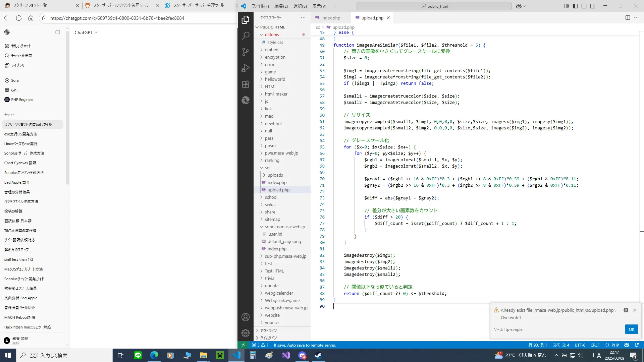Open the ChatGPT model dropdown
Viewport: 644px width, 362px height.
click(86, 33)
